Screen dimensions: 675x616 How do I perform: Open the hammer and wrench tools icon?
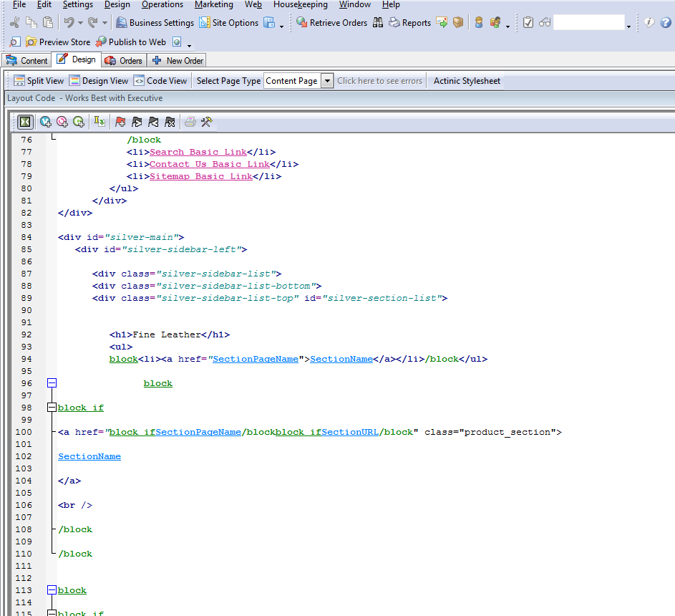coord(206,122)
